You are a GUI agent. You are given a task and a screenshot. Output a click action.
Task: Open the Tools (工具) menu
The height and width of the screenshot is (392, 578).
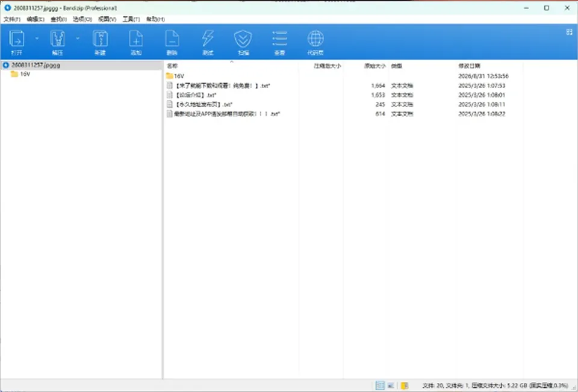pos(131,19)
